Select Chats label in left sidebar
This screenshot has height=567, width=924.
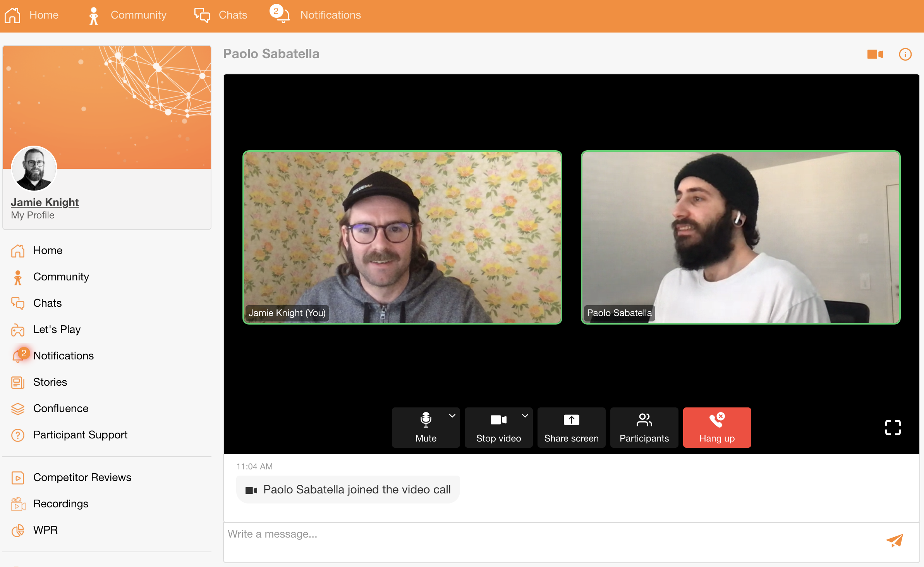[47, 303]
